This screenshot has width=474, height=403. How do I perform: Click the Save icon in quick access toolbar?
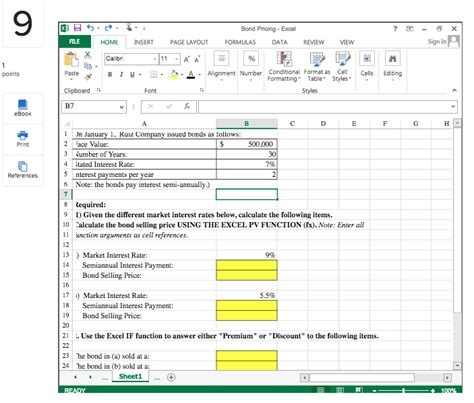[x=77, y=28]
